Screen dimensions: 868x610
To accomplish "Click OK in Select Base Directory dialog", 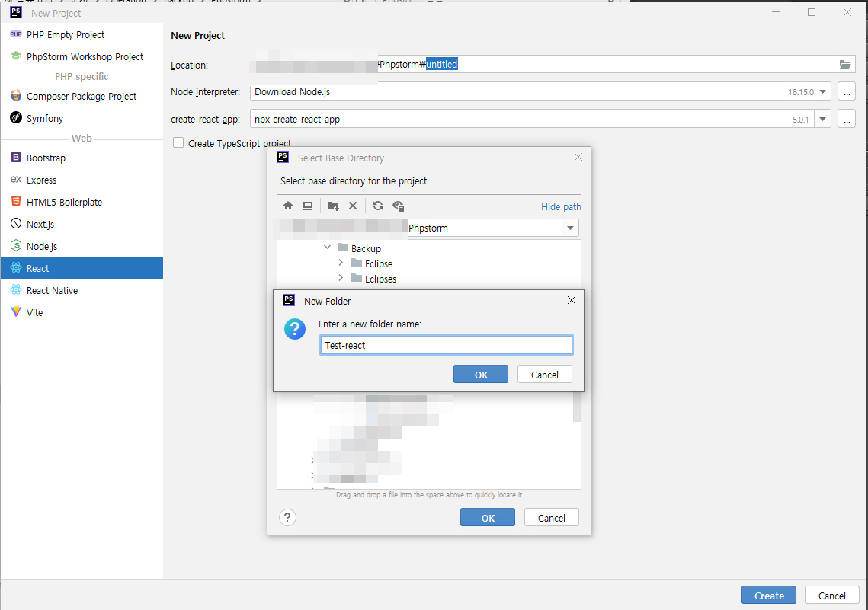I will tap(488, 518).
